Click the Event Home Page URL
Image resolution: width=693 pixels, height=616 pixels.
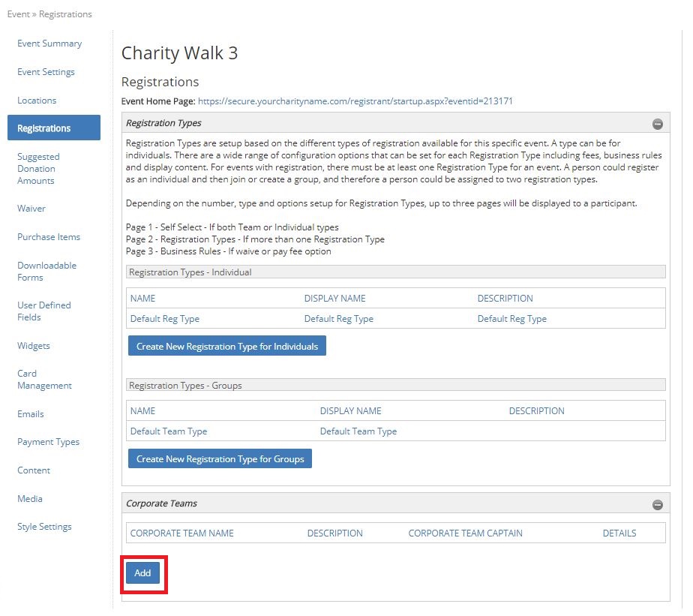(355, 101)
